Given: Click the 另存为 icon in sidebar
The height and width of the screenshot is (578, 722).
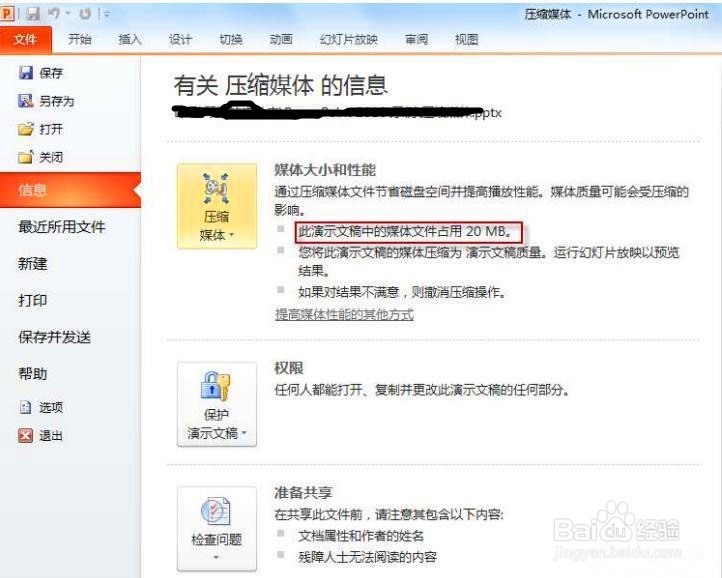Looking at the screenshot, I should 26,101.
